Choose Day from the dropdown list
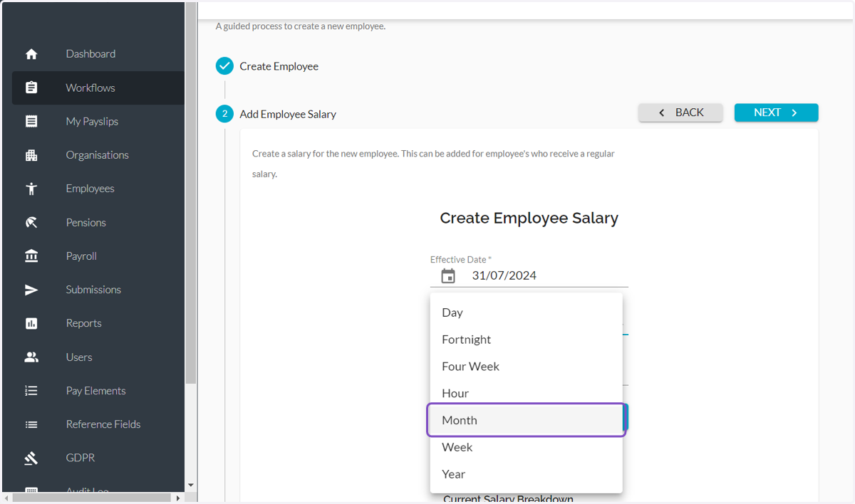 pyautogui.click(x=526, y=313)
